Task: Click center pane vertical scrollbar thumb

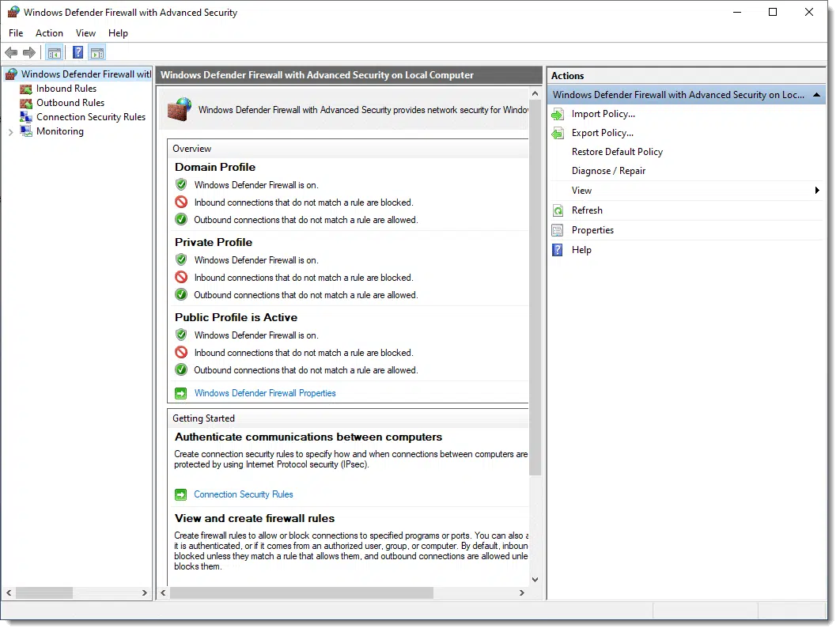Action: pyautogui.click(x=535, y=287)
